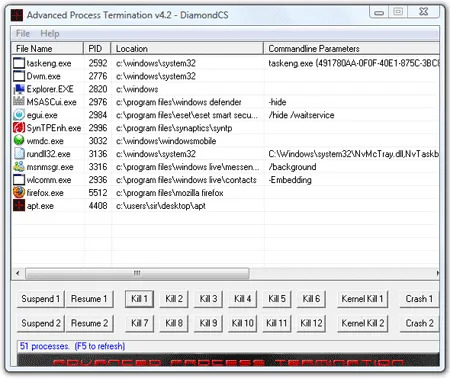Sort by Location column header
The width and height of the screenshot is (450, 379).
[187, 49]
